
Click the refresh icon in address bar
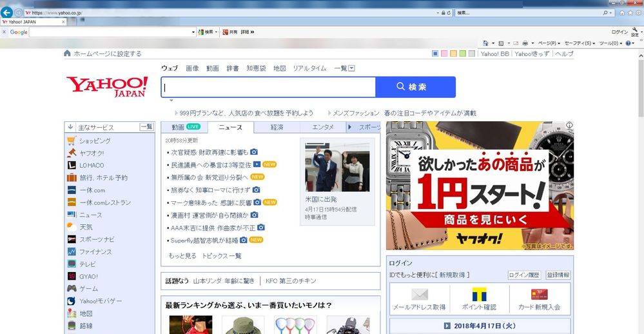point(449,13)
